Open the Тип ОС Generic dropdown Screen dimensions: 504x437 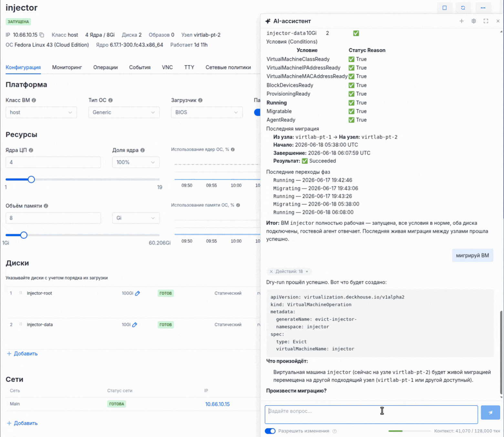pos(124,112)
